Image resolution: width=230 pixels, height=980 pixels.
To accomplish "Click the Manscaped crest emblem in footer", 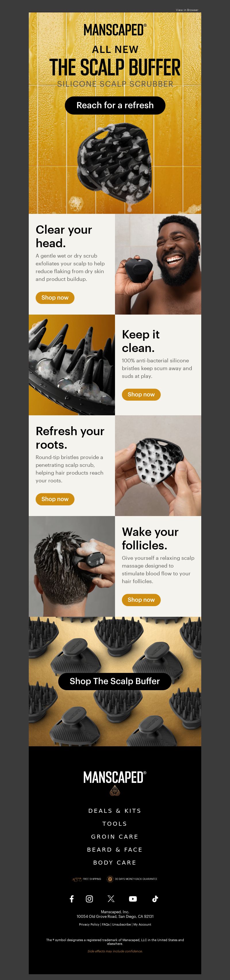I will (x=115, y=791).
